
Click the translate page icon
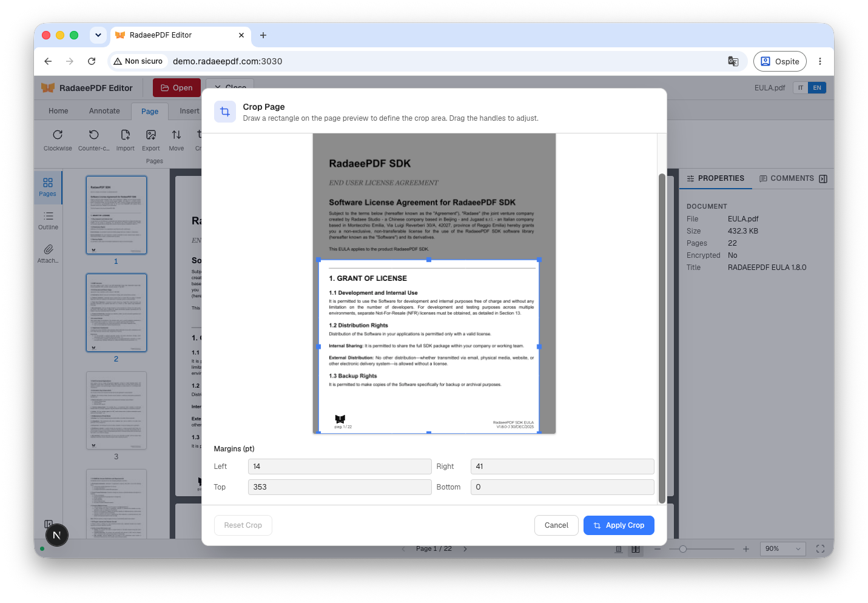(733, 61)
